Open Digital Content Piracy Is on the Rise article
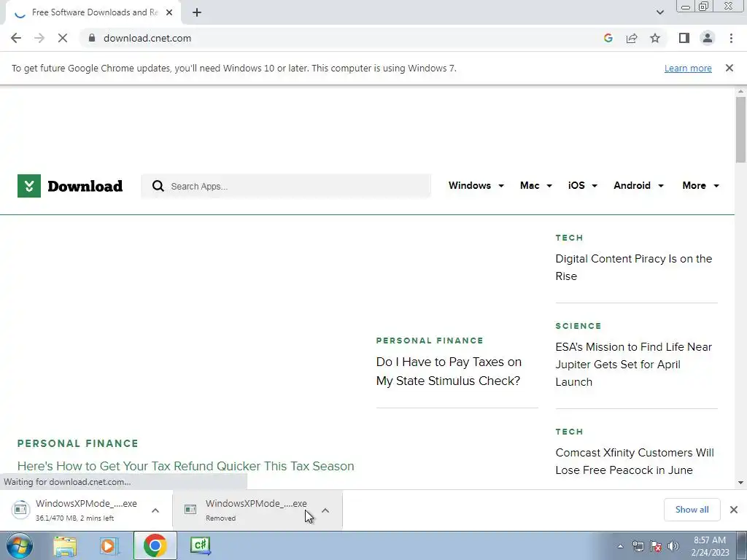The height and width of the screenshot is (560, 747). [x=634, y=268]
